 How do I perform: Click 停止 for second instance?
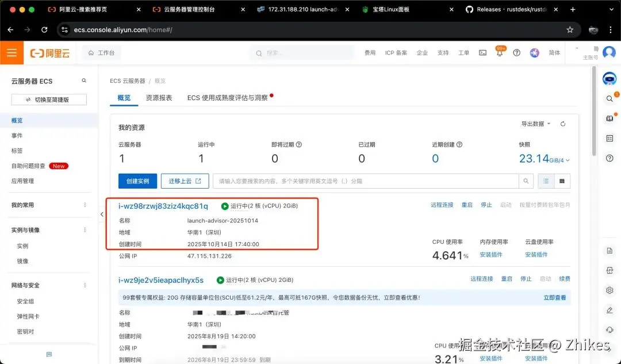(526, 279)
